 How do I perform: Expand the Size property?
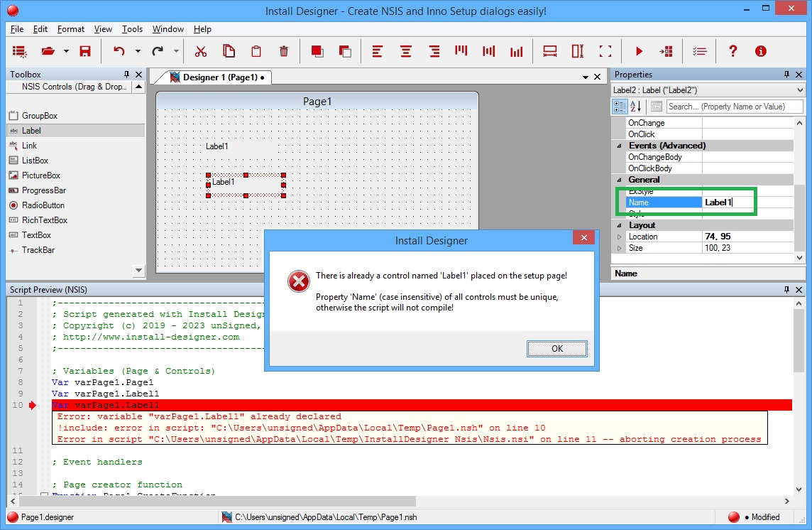pos(619,249)
